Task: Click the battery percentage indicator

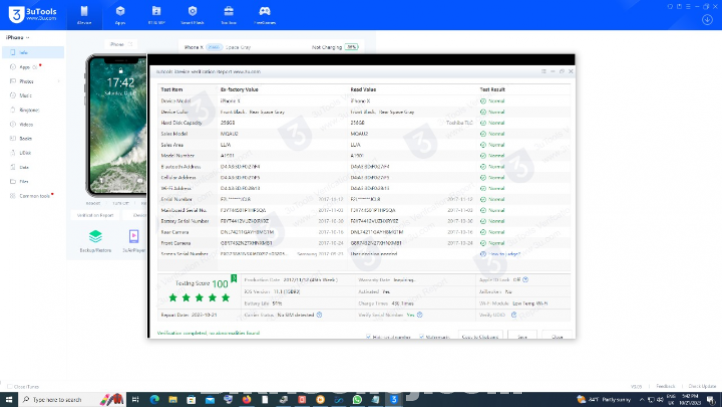Action: (351, 47)
